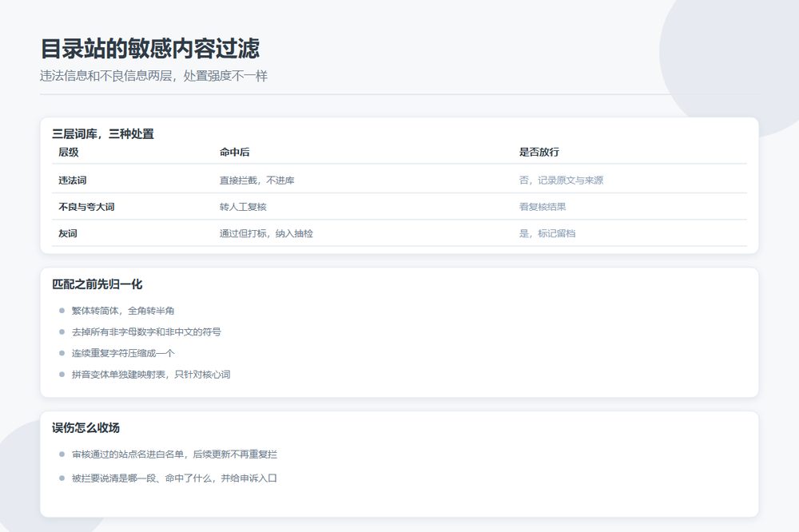799x532 pixels.
Task: Click subtitle 违法信息和不良信息两层，处置强度不一样
Action: pyautogui.click(x=154, y=76)
